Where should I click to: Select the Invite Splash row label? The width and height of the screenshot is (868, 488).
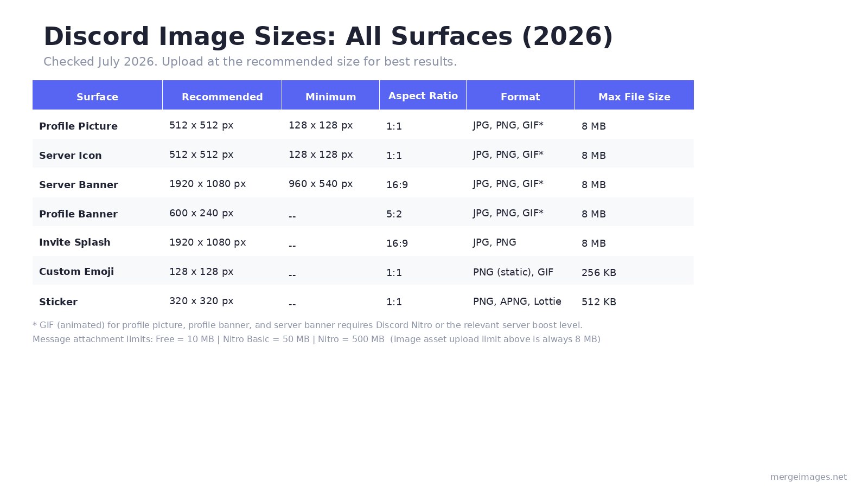point(74,242)
